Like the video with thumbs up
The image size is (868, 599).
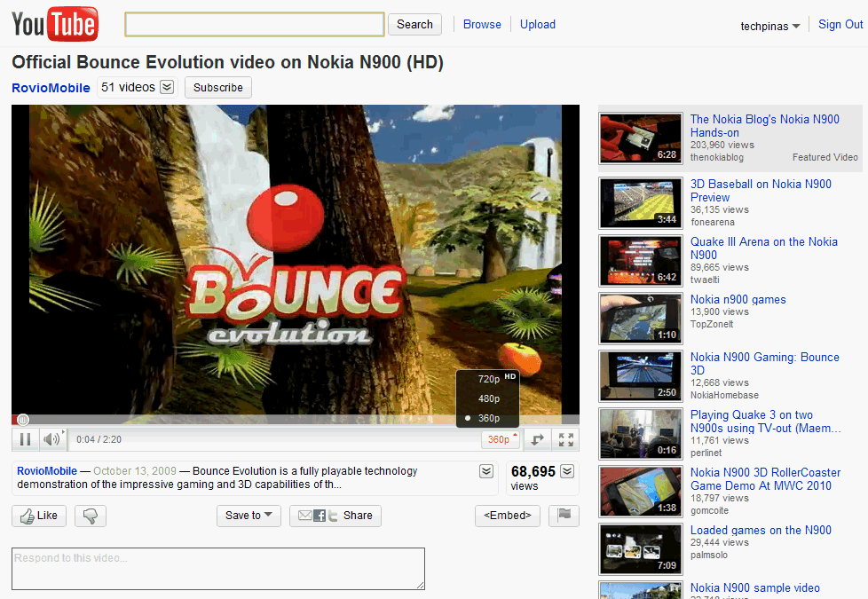coord(38,516)
